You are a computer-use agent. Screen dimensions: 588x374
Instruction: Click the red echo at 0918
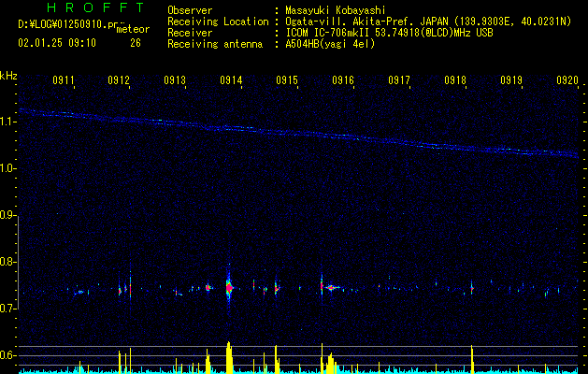click(x=472, y=289)
